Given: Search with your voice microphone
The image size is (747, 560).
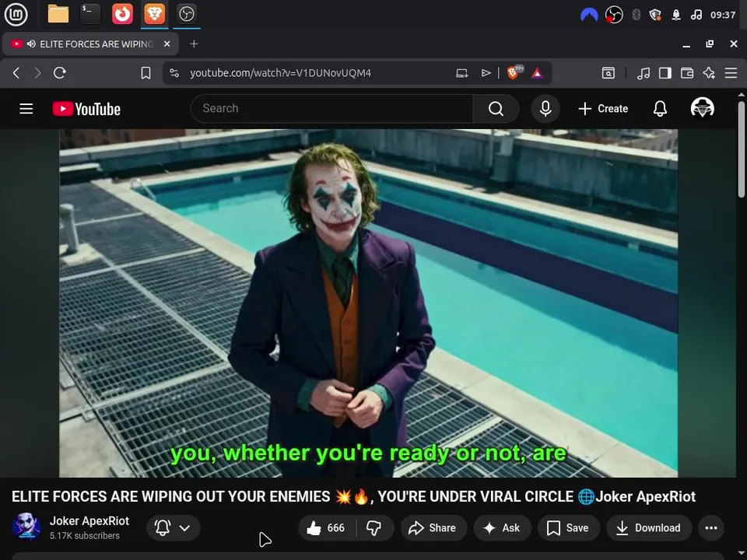Looking at the screenshot, I should [545, 109].
